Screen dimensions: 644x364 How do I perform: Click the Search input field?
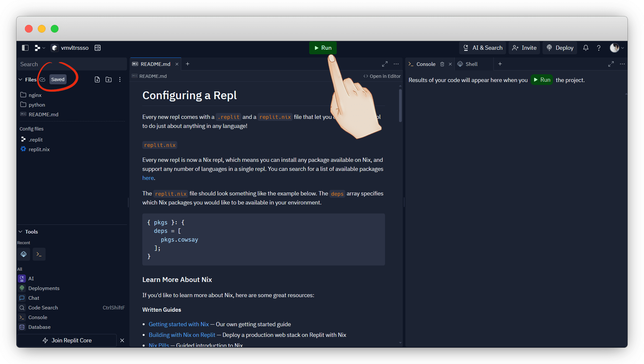point(71,64)
